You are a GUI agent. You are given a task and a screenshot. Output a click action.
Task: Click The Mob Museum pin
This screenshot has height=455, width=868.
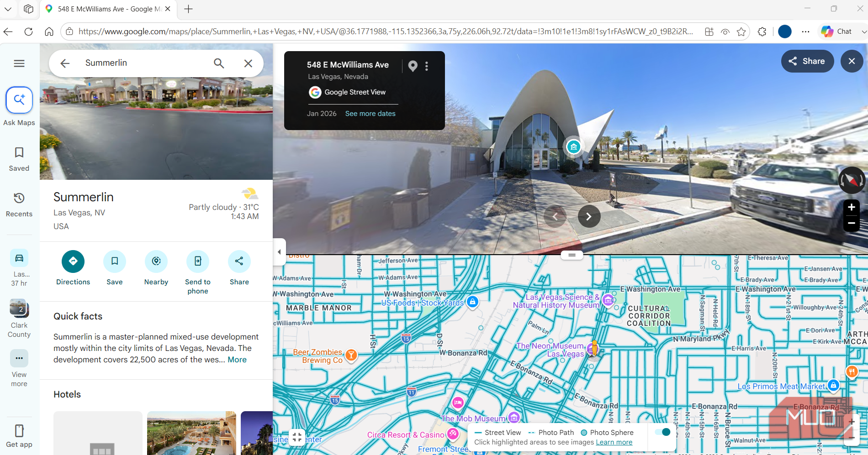(x=514, y=418)
